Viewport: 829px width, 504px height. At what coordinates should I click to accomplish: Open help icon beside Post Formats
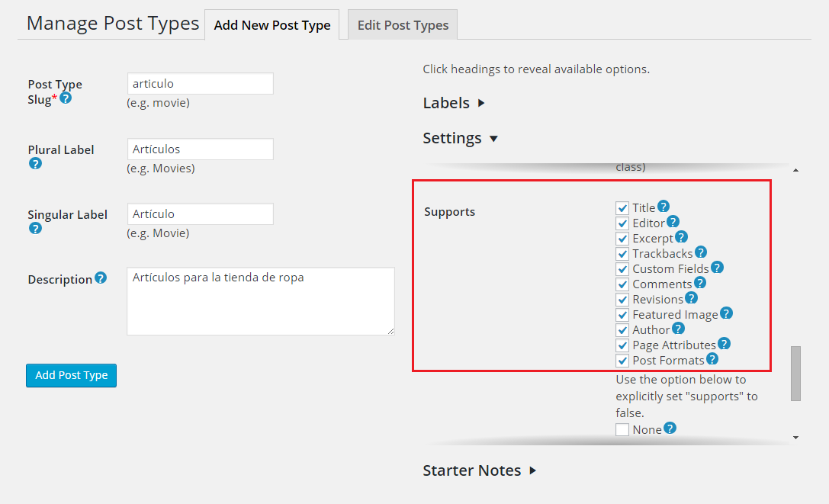point(712,359)
